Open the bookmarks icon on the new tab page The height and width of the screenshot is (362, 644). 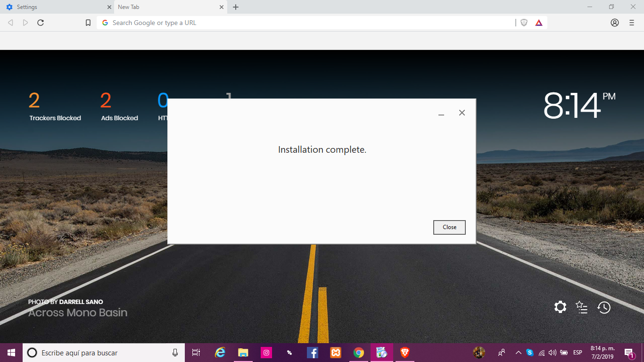pos(582,307)
